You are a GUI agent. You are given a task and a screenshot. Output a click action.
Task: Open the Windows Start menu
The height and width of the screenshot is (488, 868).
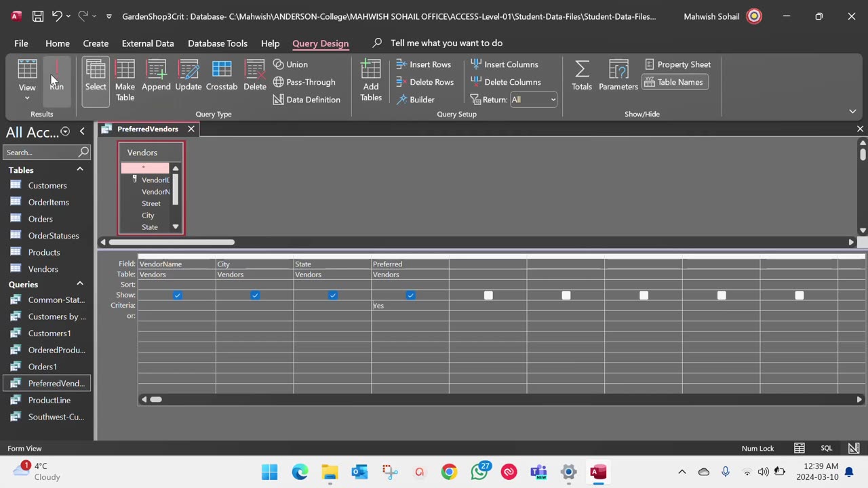[x=269, y=472]
